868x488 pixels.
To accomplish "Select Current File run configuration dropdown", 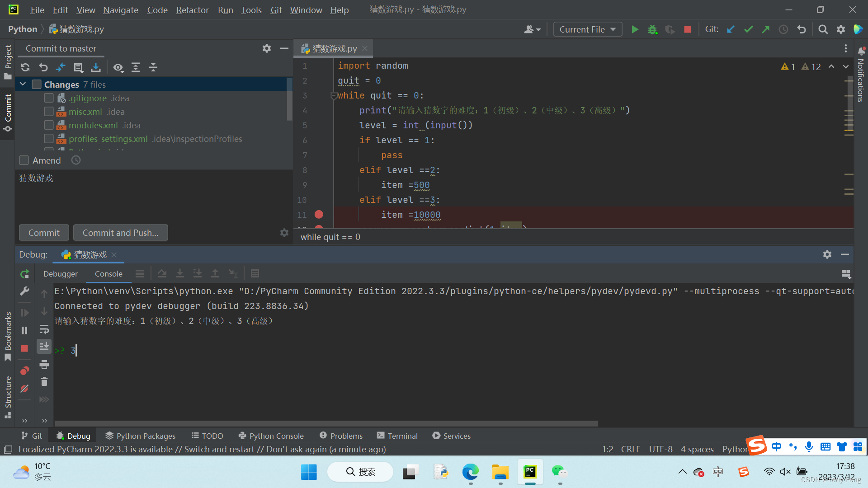I will (587, 28).
